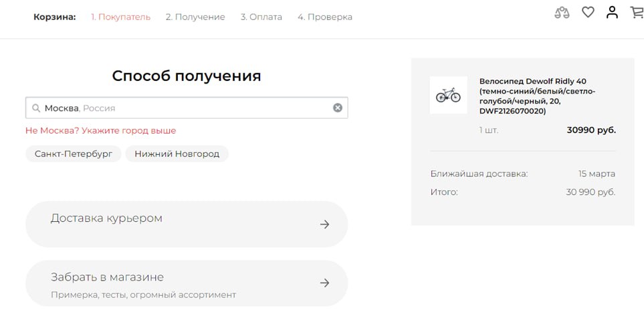This screenshot has width=644, height=320.
Task: Open favorites via the heart icon
Action: click(588, 12)
